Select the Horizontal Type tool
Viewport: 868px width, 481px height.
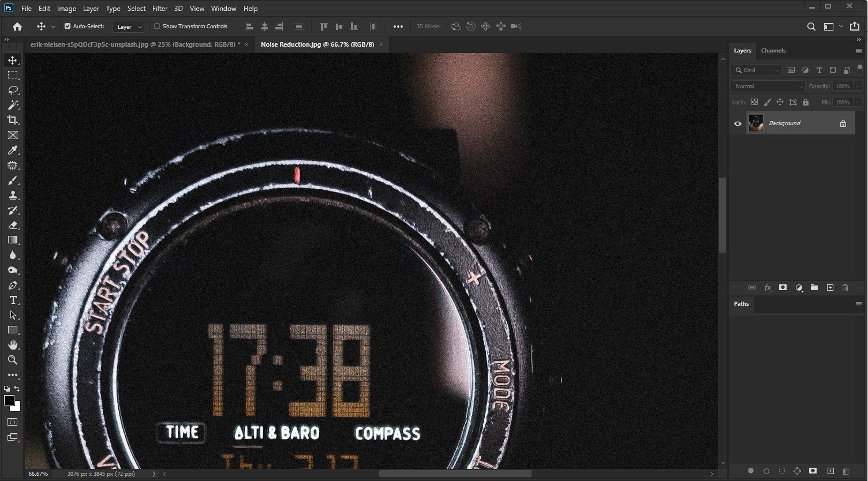(x=13, y=300)
